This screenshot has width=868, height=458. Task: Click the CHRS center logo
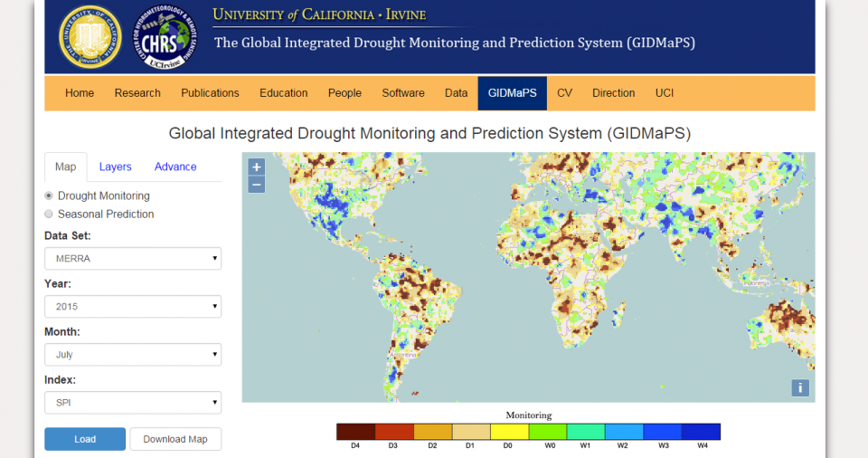click(165, 37)
